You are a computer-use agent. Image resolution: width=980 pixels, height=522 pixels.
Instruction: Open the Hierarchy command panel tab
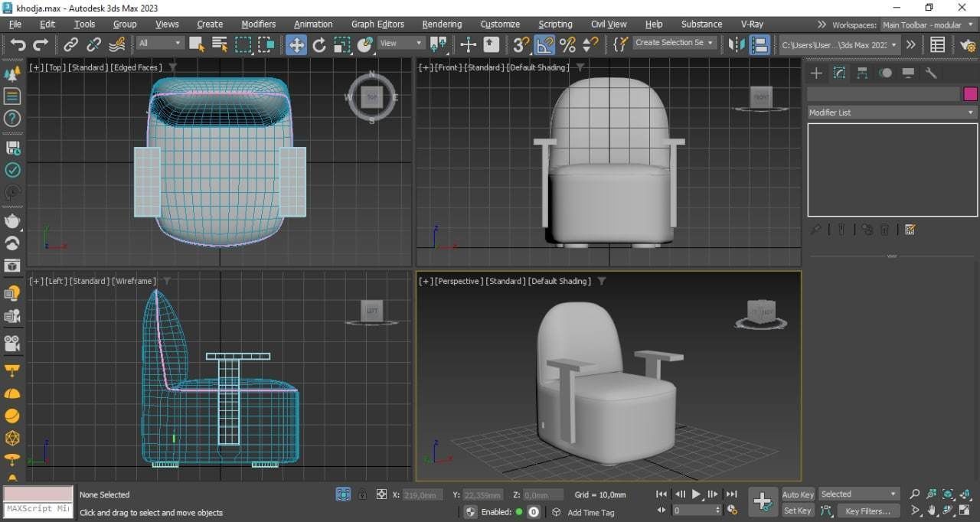[862, 73]
